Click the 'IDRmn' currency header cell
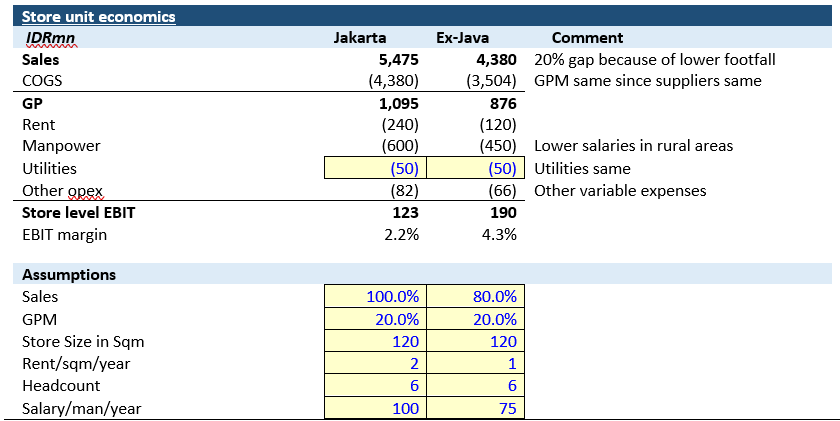840x421 pixels. [x=50, y=38]
